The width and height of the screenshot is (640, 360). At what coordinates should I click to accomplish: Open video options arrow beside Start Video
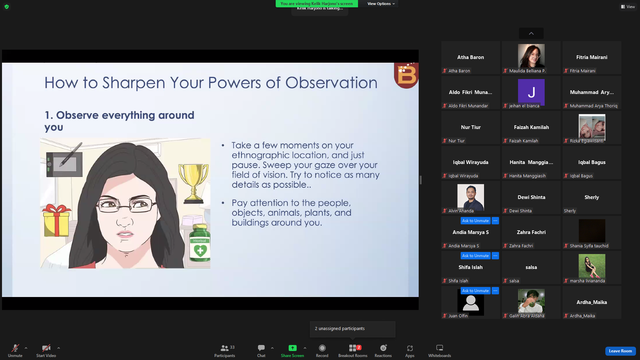59,348
